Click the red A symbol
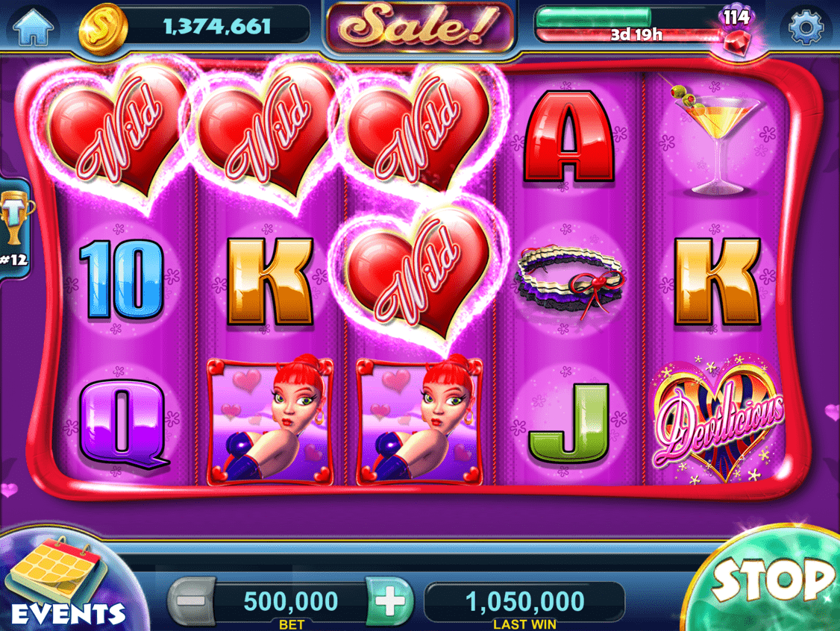 pos(569,136)
